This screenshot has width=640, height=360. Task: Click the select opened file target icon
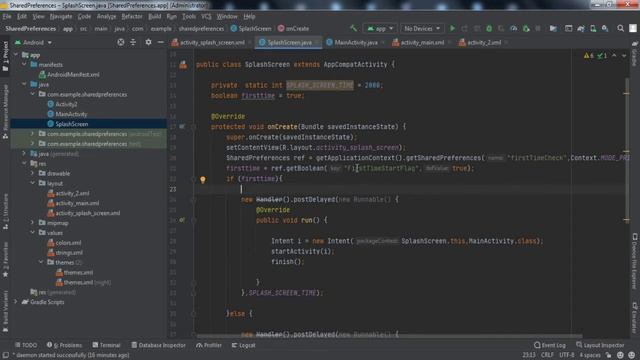click(121, 42)
